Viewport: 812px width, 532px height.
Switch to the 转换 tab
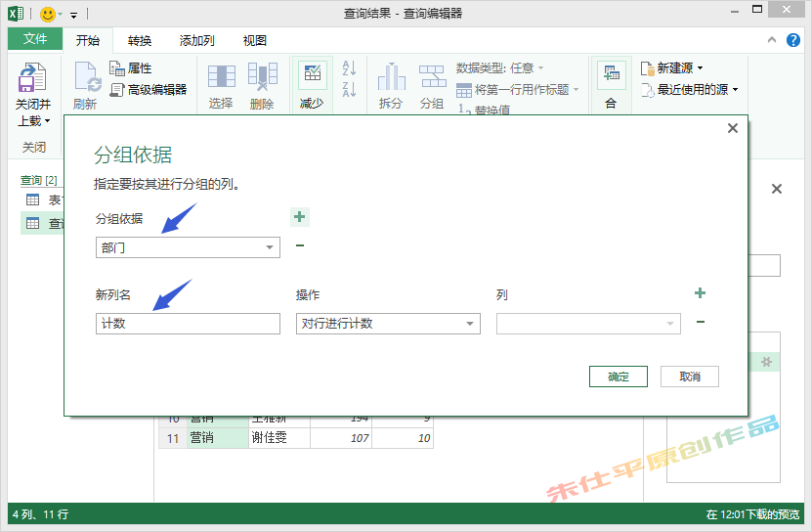pos(140,40)
